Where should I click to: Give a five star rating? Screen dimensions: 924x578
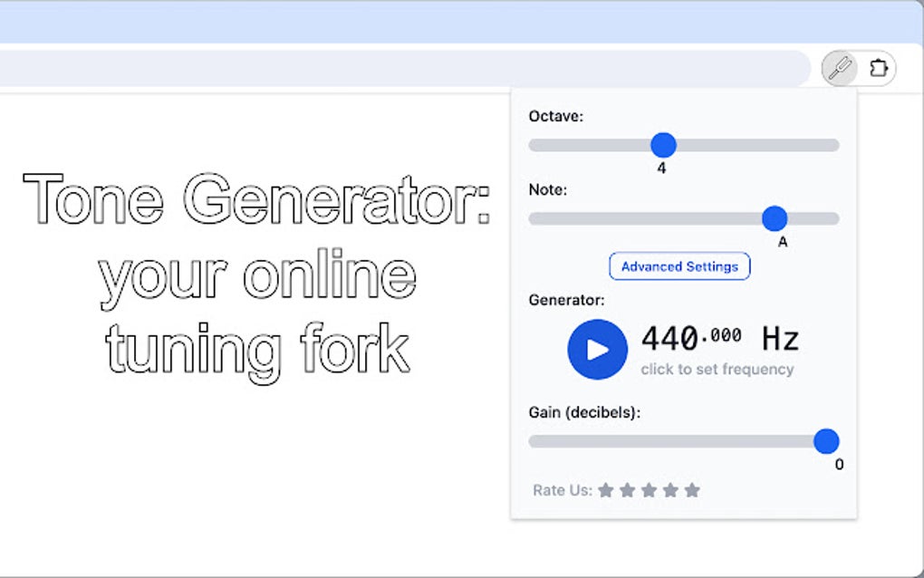point(692,490)
